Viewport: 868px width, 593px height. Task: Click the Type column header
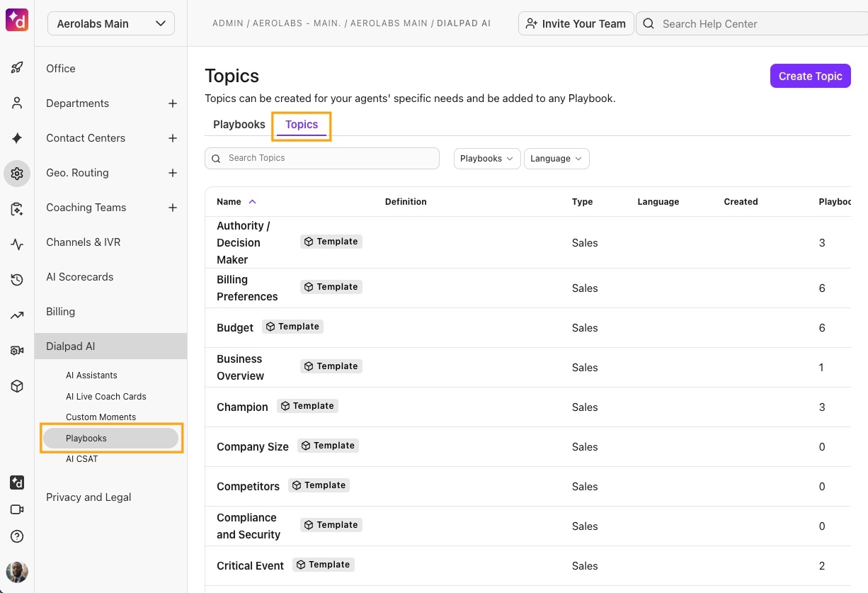point(583,202)
